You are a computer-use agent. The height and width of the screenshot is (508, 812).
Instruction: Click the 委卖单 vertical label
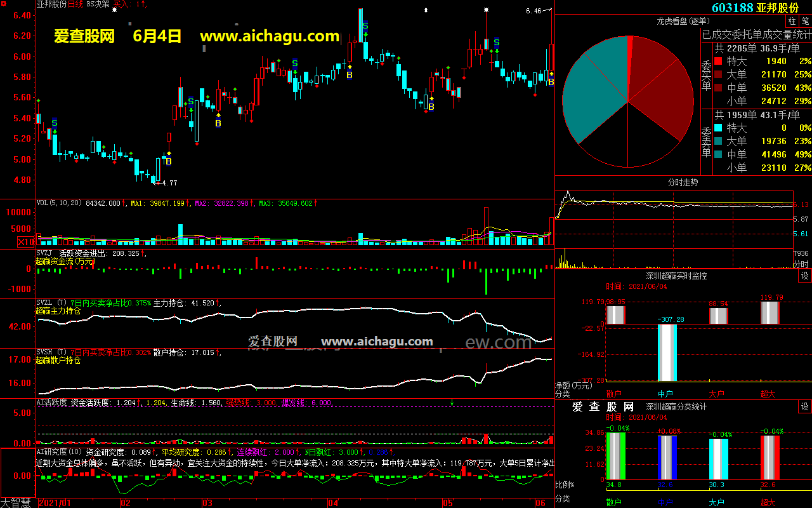707,142
